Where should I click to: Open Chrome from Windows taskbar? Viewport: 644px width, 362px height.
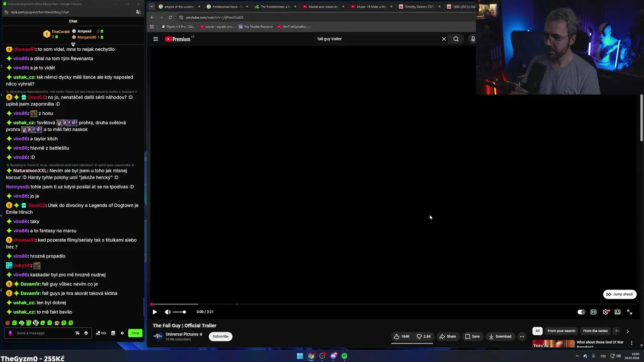click(311, 356)
